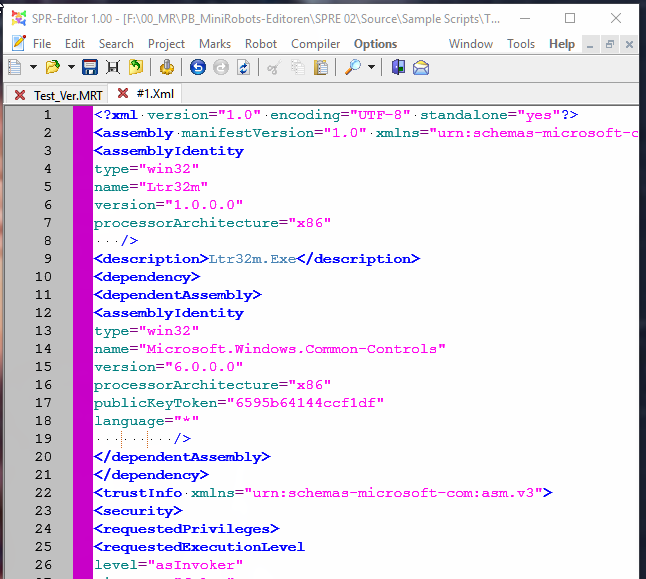Click the New file icon in toolbar
Image resolution: width=646 pixels, height=579 pixels.
pos(15,67)
